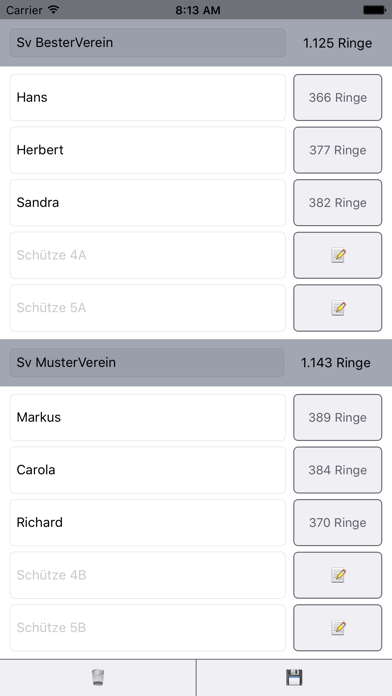The height and width of the screenshot is (696, 392).
Task: Edit Markus's 389 Ringe score
Action: [338, 417]
